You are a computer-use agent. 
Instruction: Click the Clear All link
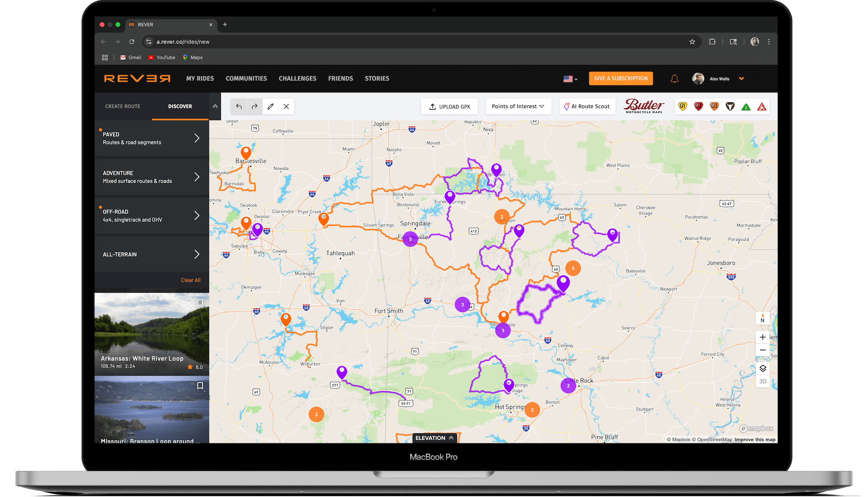point(191,280)
